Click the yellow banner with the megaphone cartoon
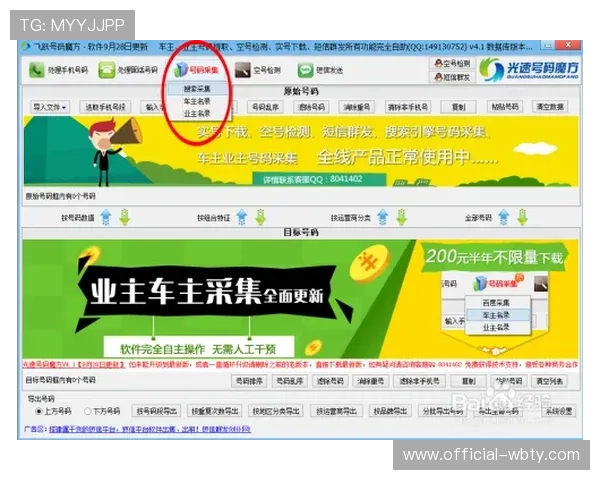 click(302, 151)
